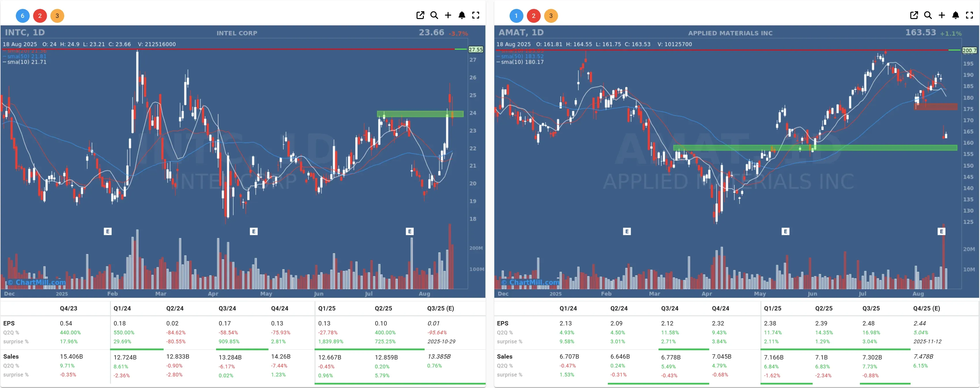Click the red 2 badge above INTC

pos(40,16)
